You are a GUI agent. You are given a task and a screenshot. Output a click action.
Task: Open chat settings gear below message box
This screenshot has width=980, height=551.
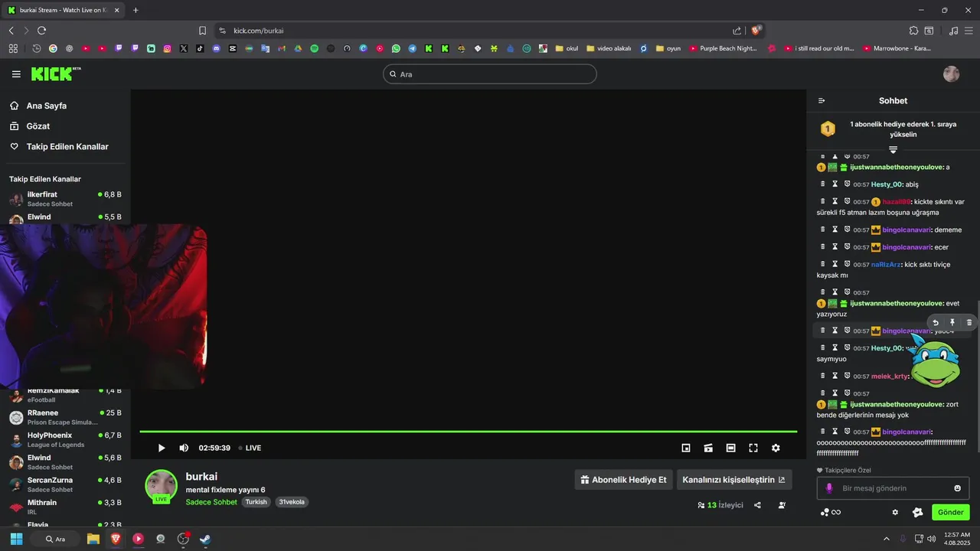(x=895, y=512)
